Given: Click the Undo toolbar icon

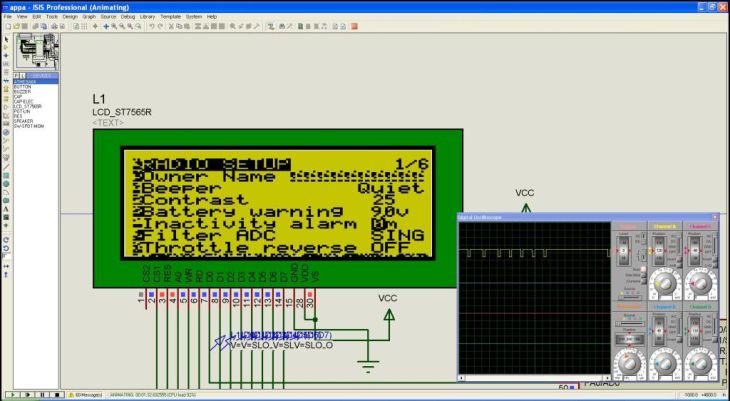Looking at the screenshot, I should coord(152,27).
